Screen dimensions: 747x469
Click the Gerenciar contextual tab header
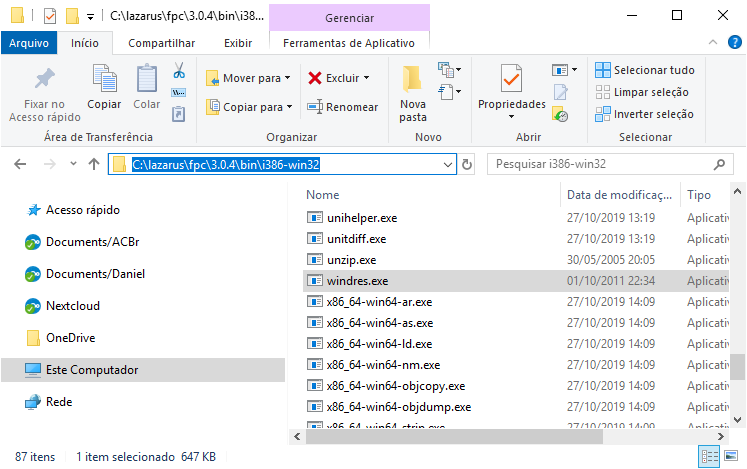349,18
